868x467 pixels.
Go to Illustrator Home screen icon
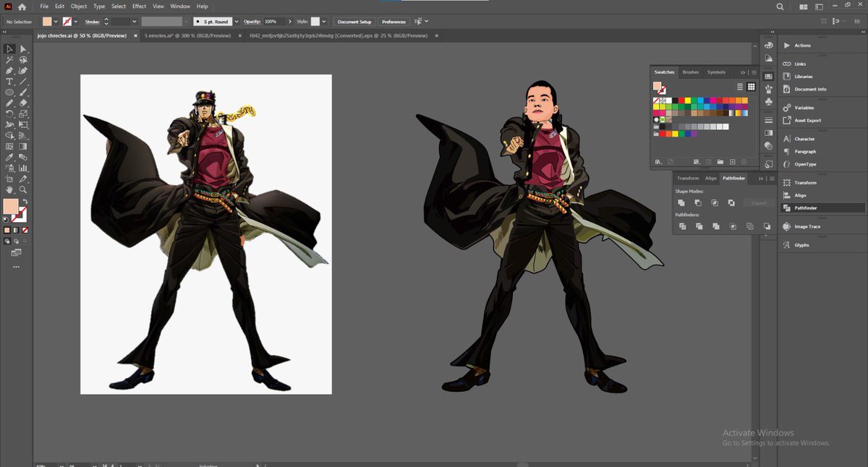22,7
